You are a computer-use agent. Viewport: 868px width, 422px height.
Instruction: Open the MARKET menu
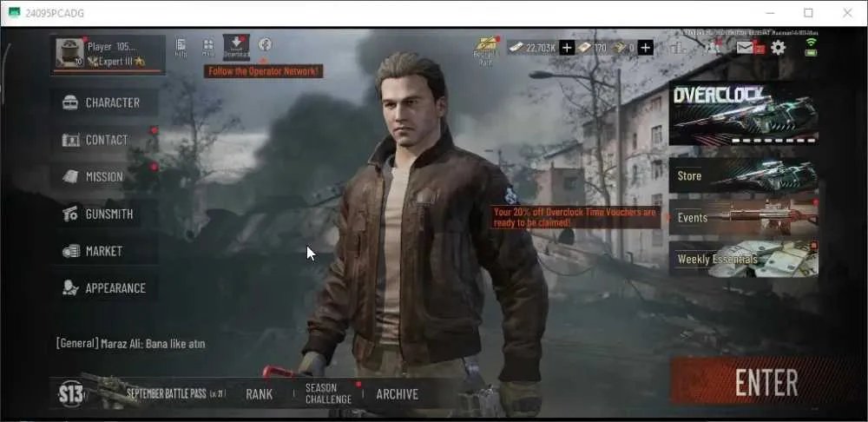pos(105,251)
